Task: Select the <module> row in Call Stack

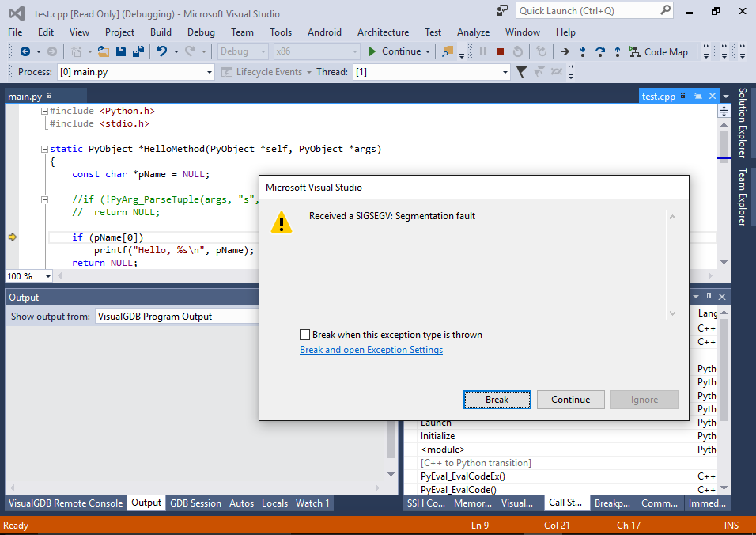Action: [x=549, y=449]
